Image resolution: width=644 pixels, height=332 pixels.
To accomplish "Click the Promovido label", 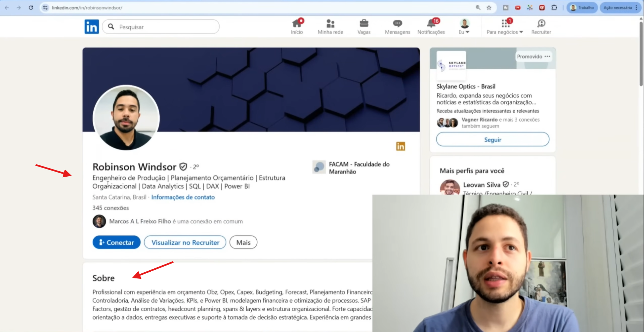I will 529,57.
